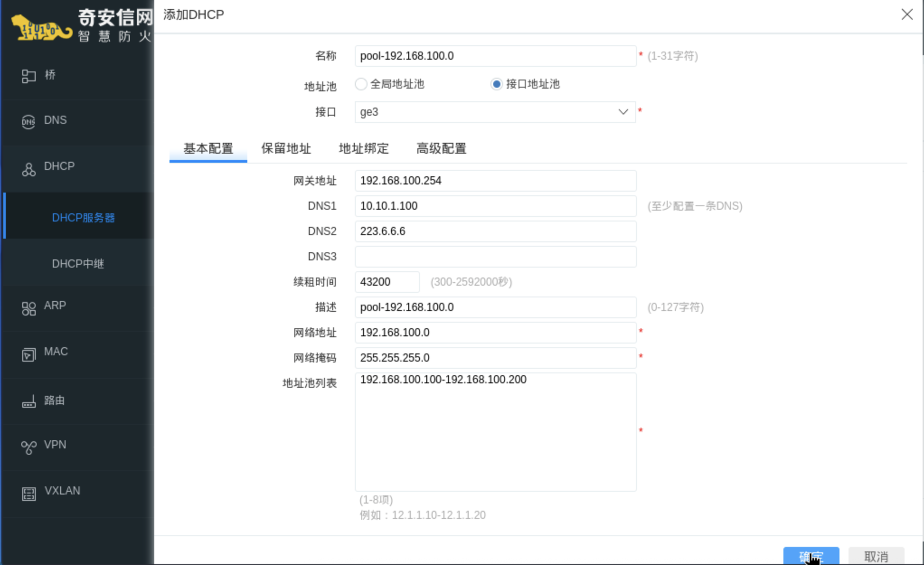The image size is (924, 565).
Task: Click the DNS globe icon in sidebar
Action: pos(28,121)
